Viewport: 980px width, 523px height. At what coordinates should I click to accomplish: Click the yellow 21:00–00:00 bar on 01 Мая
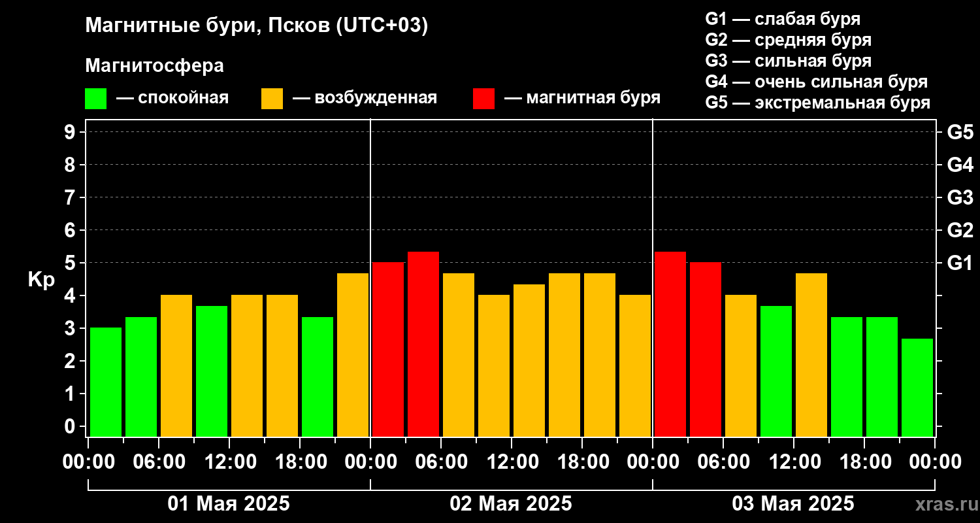tap(353, 354)
